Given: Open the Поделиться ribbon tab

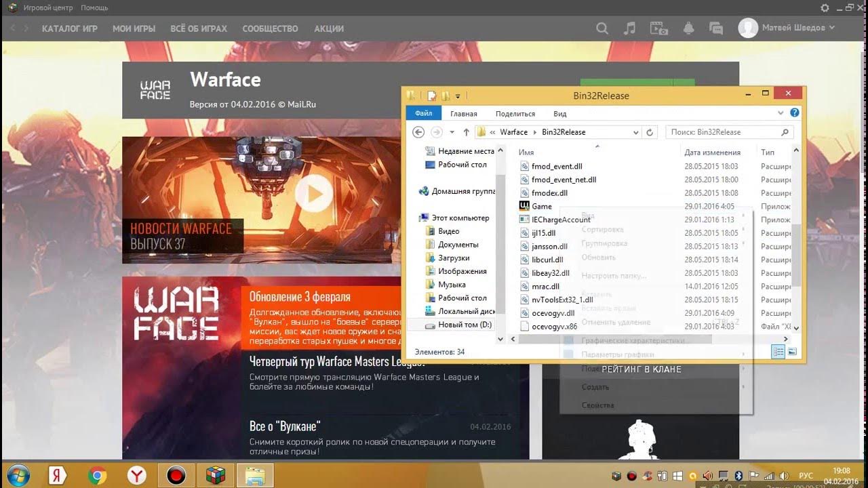Looking at the screenshot, I should point(515,114).
